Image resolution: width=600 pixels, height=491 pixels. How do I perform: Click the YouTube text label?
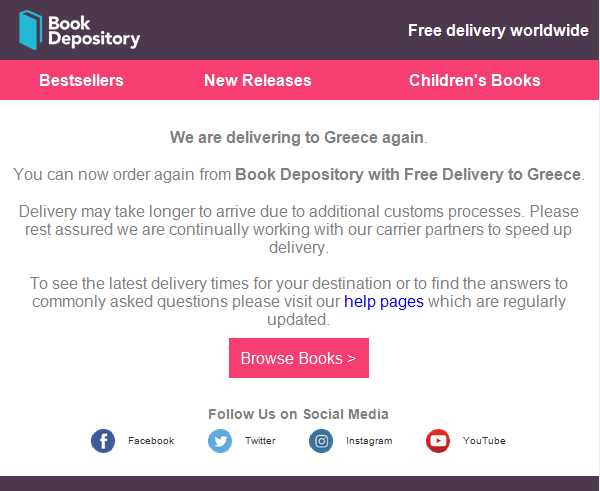[484, 441]
